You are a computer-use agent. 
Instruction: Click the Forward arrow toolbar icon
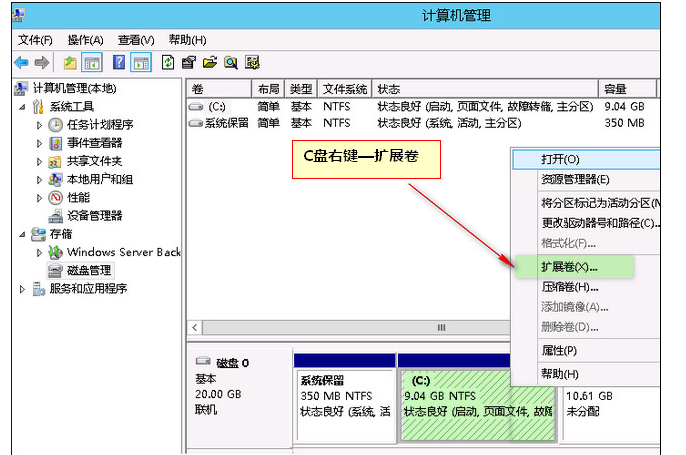point(41,62)
